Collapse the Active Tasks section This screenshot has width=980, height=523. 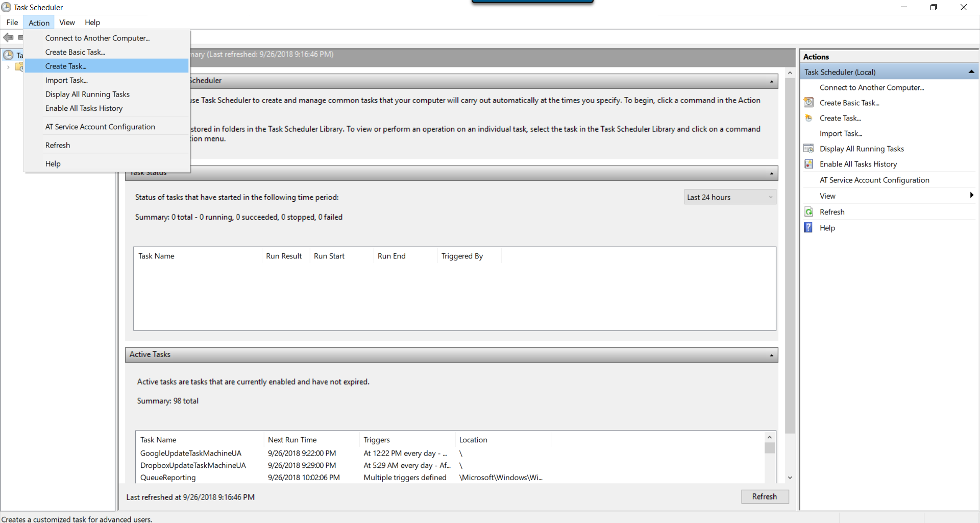click(x=771, y=355)
